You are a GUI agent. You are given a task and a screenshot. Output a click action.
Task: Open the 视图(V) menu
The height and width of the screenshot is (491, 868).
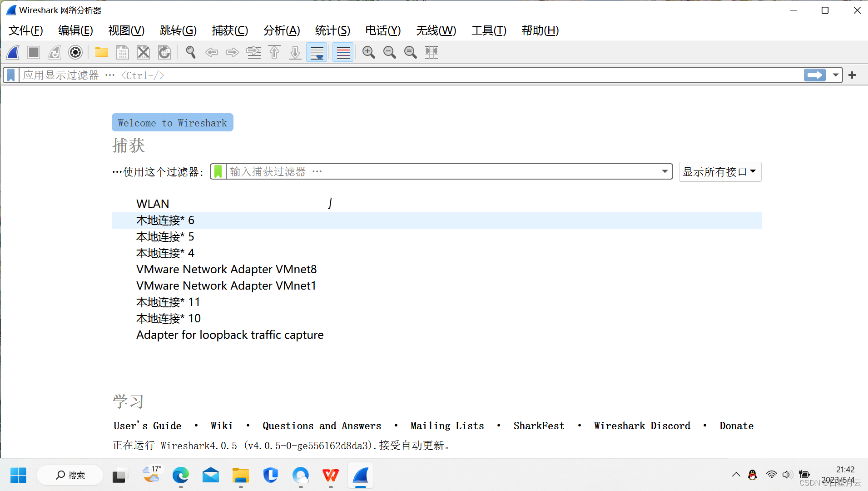126,30
